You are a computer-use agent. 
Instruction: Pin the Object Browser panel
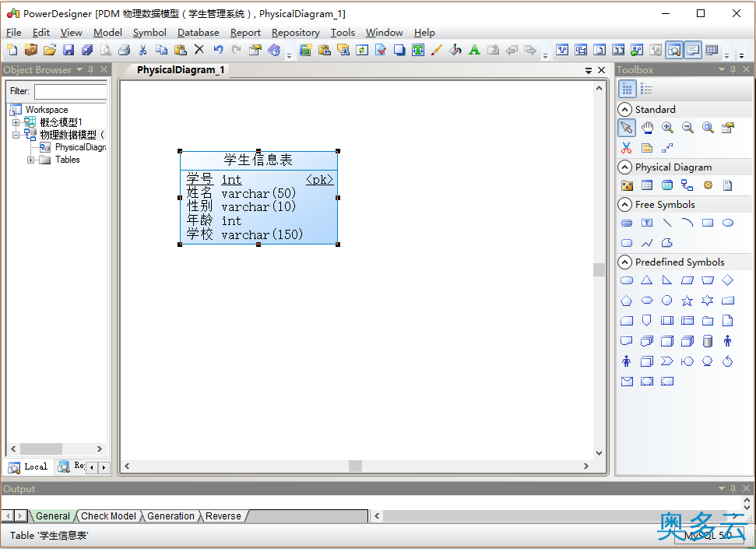(90, 69)
